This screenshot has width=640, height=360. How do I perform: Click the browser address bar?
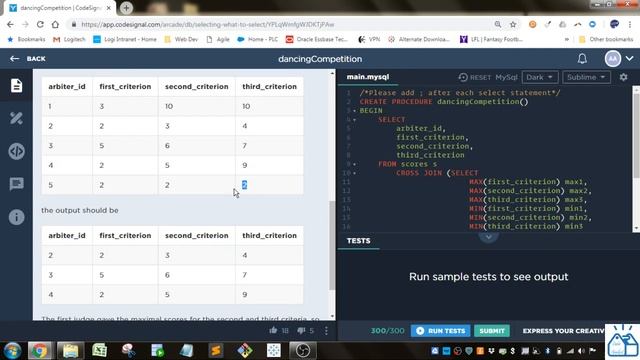(282, 24)
